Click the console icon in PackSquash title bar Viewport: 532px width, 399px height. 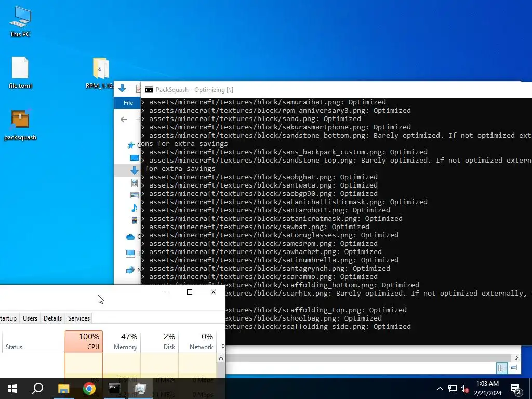click(149, 90)
